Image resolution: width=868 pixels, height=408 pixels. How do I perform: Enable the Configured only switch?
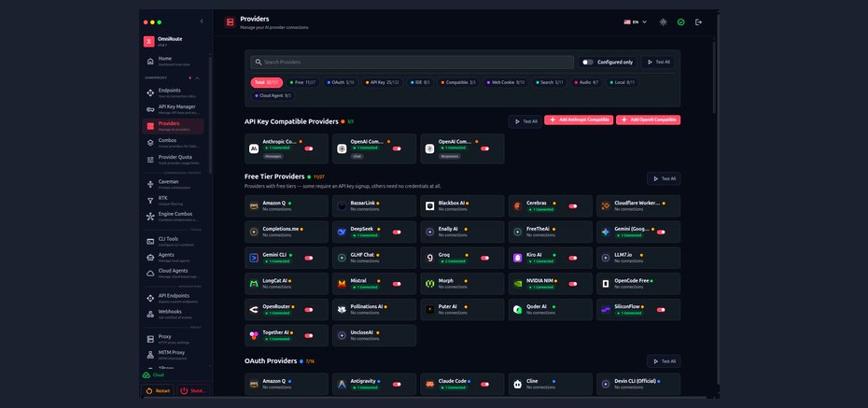587,62
